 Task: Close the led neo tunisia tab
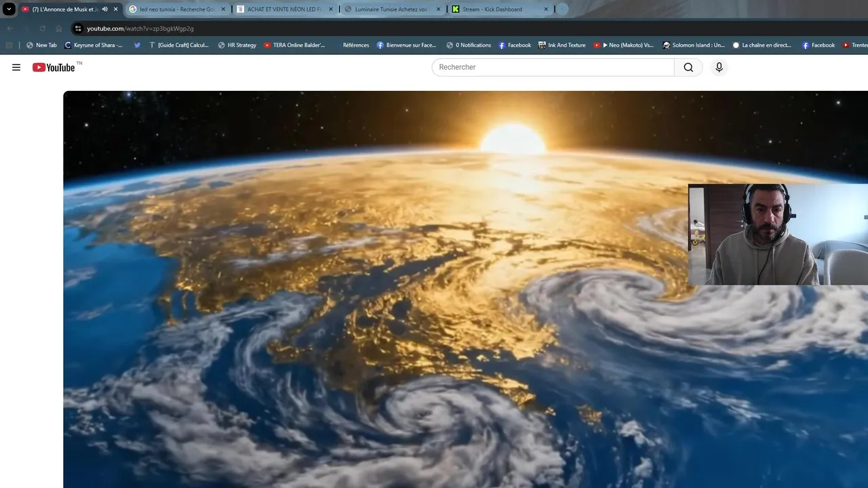tap(223, 9)
